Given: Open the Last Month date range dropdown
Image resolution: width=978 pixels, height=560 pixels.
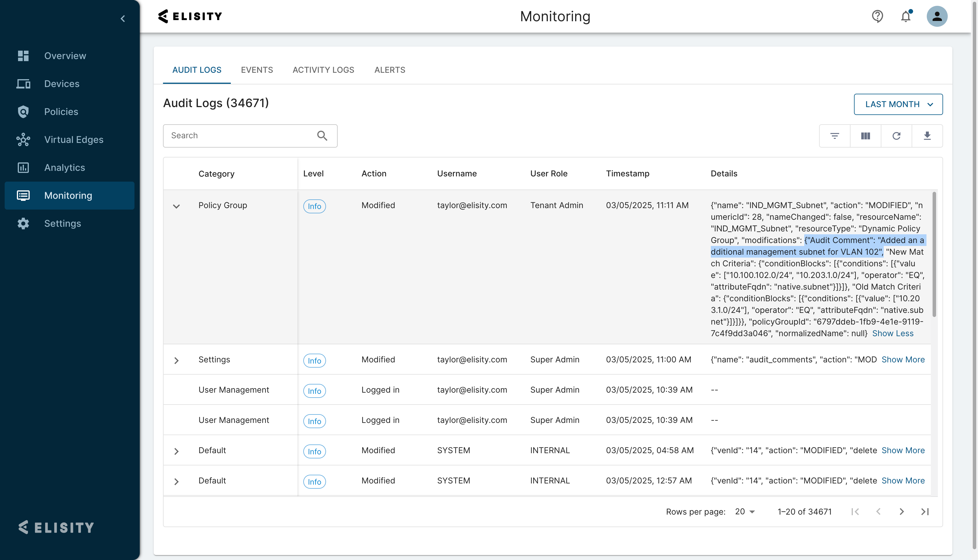Looking at the screenshot, I should 898,104.
